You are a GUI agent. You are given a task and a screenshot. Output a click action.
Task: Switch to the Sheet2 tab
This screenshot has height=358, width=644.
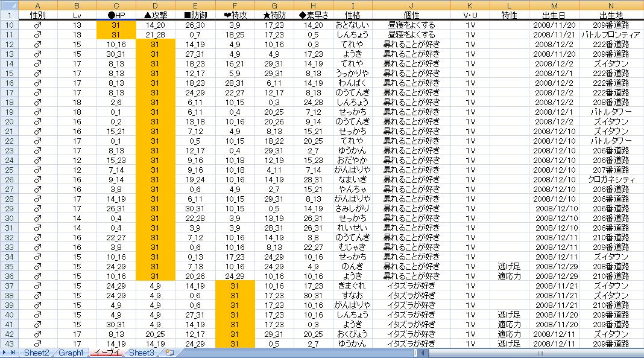[36, 353]
